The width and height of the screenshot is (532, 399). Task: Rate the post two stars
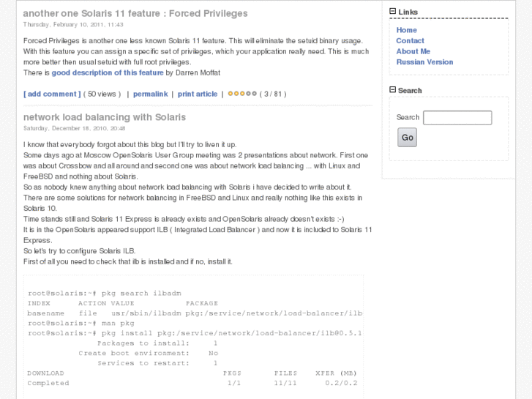point(236,94)
